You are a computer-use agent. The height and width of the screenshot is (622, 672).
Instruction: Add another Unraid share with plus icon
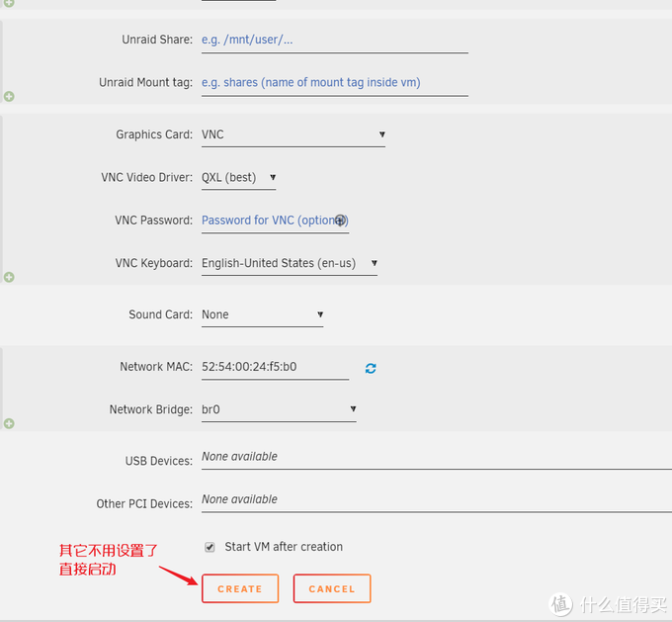9,97
